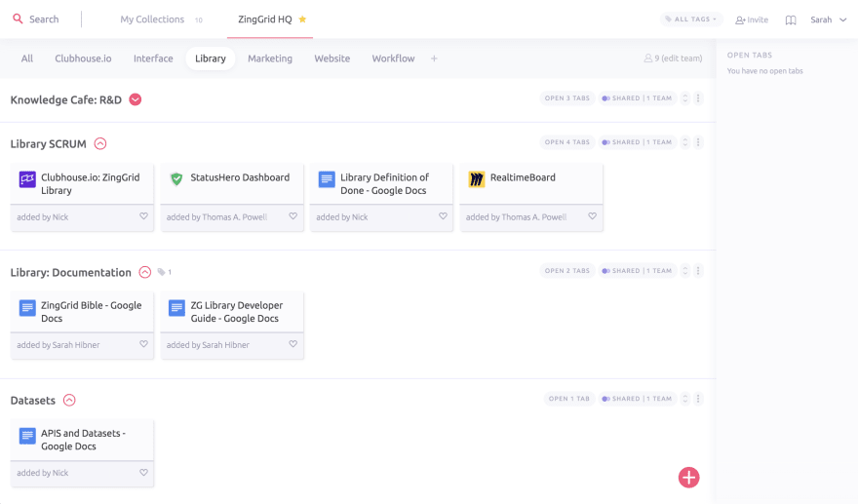
Task: Click reorder arrows for Library: Documentation
Action: click(x=685, y=271)
